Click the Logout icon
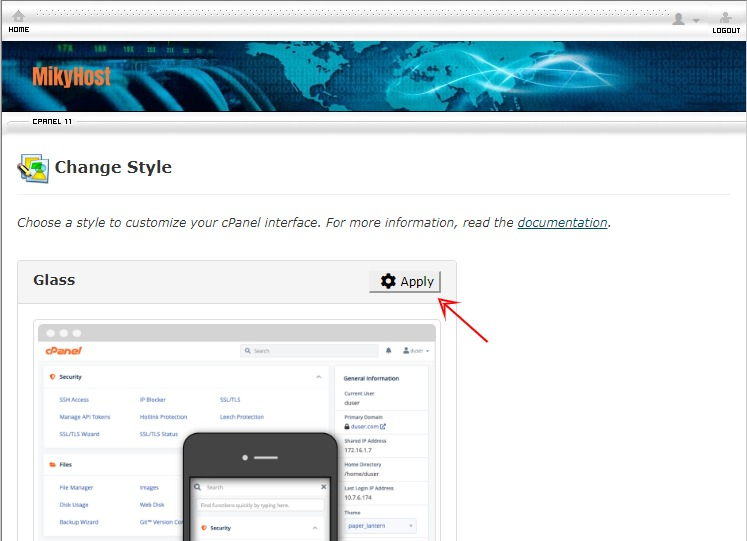The image size is (747, 541). pyautogui.click(x=725, y=18)
